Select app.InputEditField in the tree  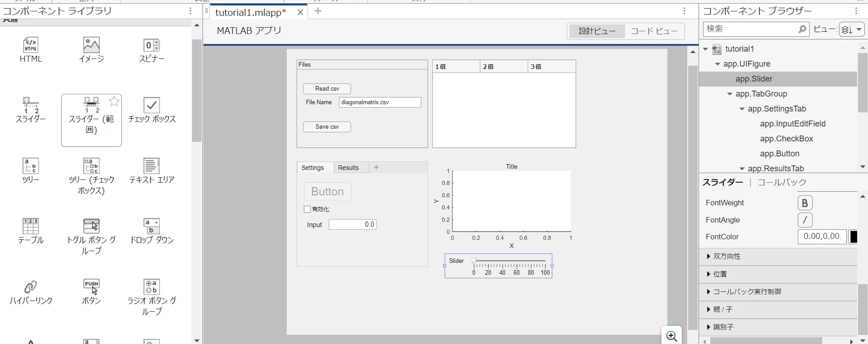(x=793, y=124)
